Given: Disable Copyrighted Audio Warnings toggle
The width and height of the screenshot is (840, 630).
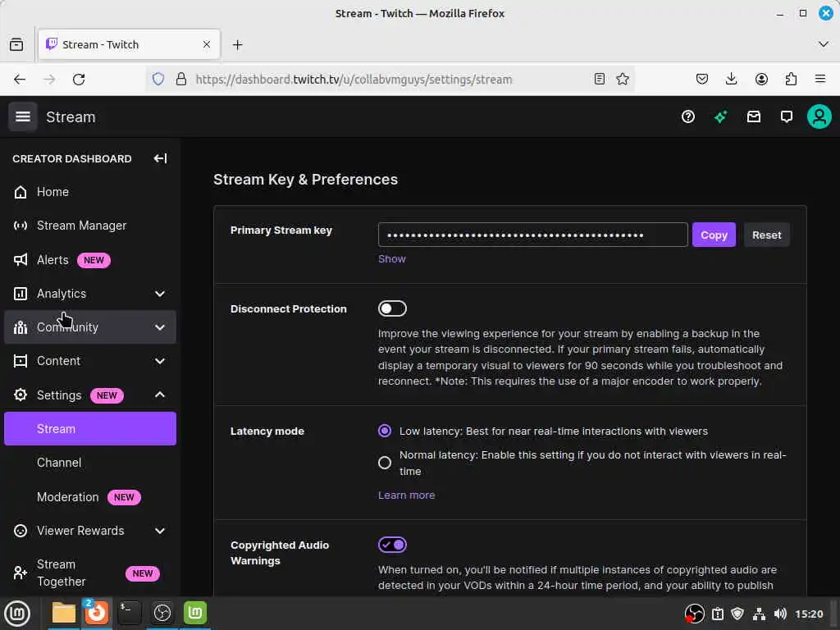Looking at the screenshot, I should (x=392, y=545).
